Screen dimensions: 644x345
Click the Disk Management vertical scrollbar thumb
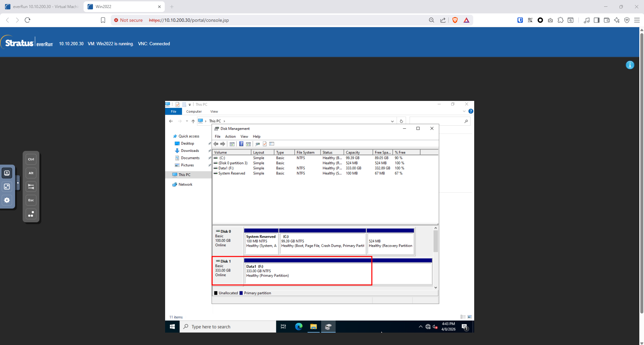click(x=436, y=241)
